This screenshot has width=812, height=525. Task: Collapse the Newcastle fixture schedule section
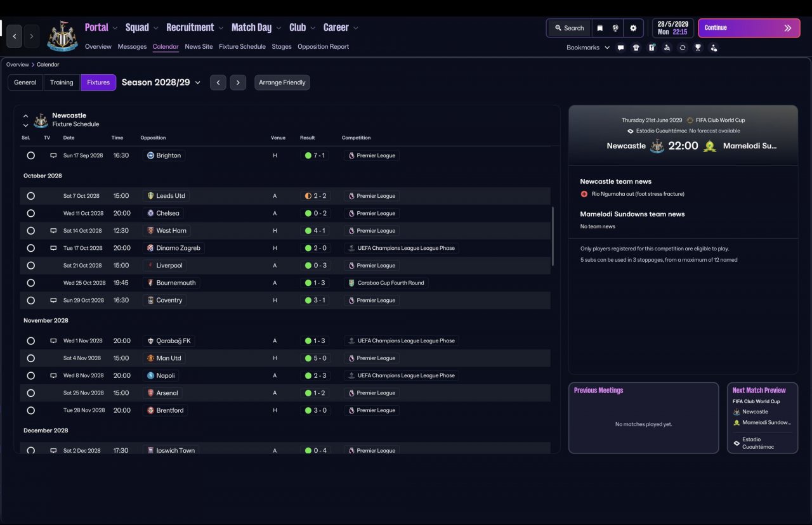click(25, 116)
